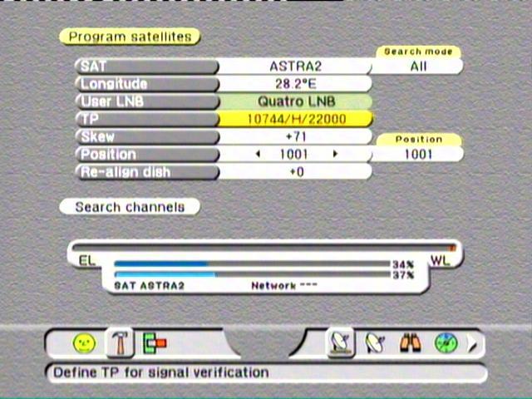Open the green and red connection diagram icon
The image size is (532, 399).
[x=155, y=342]
